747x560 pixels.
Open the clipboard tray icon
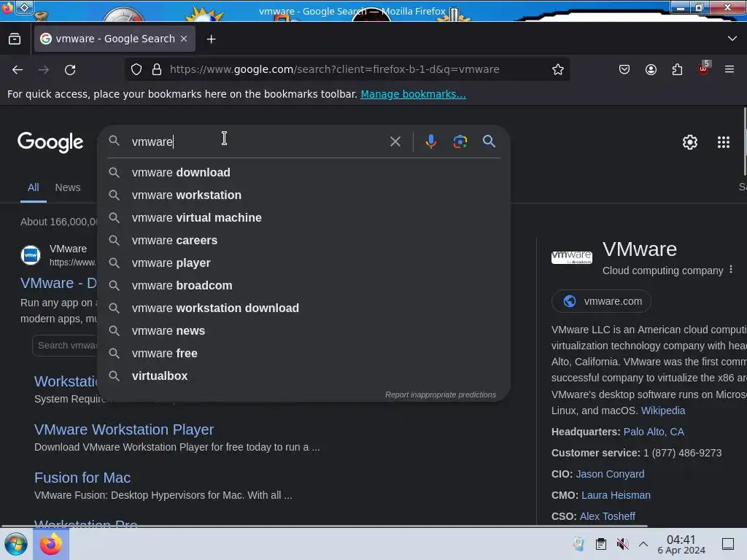click(x=601, y=544)
